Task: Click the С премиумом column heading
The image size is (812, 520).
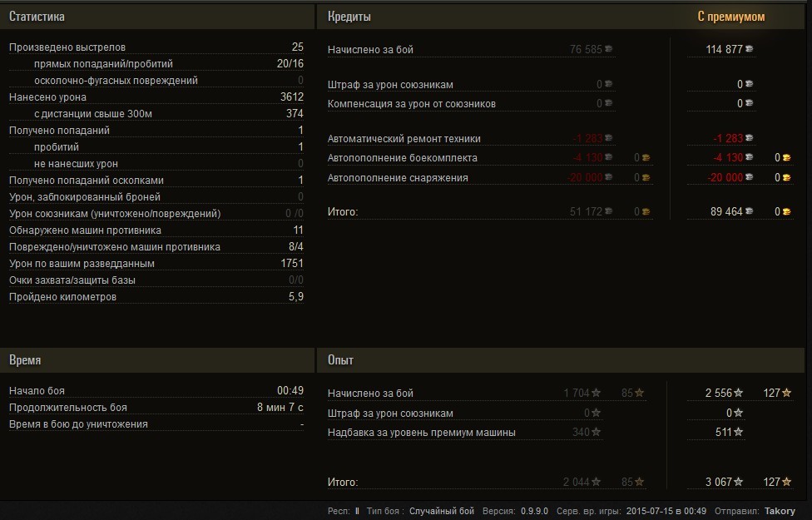Action: [x=731, y=17]
